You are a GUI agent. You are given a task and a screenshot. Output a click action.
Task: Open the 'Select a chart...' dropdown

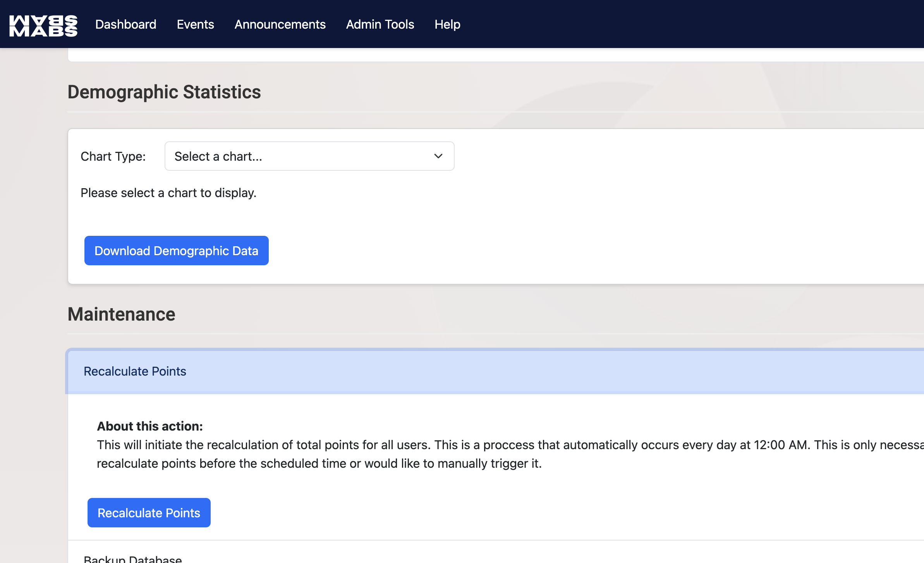(x=302, y=156)
